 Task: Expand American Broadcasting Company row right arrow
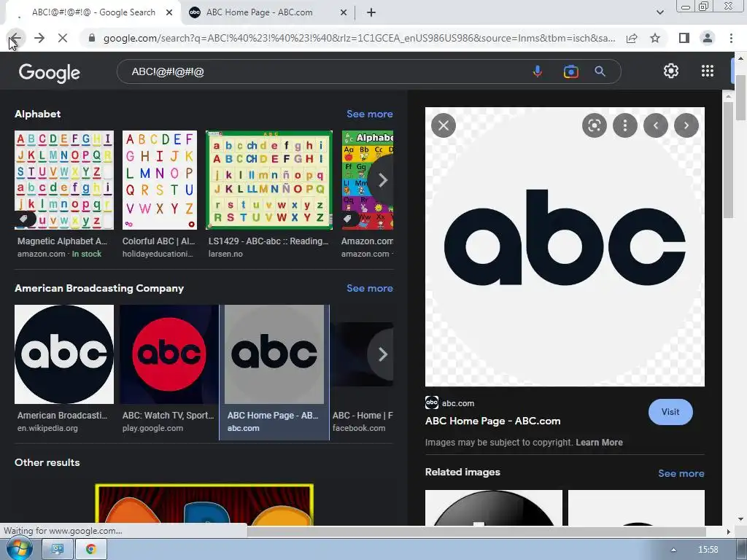click(x=382, y=354)
